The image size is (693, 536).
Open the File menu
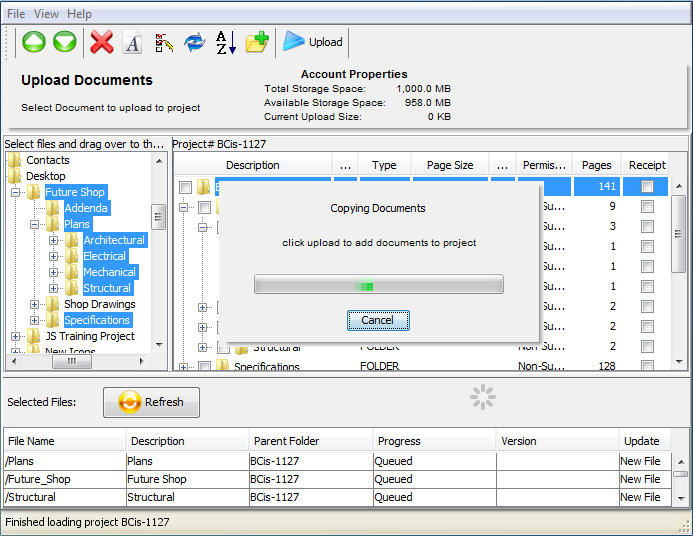coord(16,14)
